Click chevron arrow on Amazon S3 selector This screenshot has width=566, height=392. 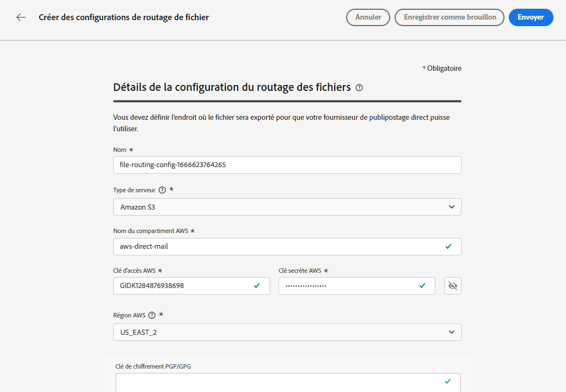click(x=452, y=207)
